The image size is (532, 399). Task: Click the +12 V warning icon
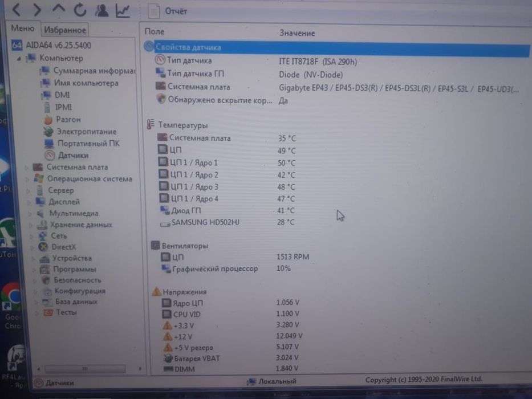coord(168,336)
